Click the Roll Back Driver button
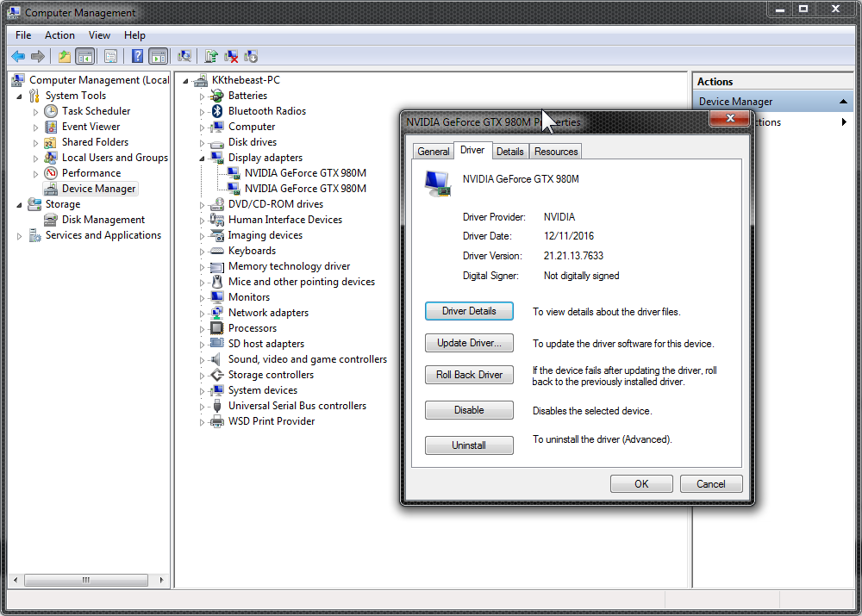This screenshot has height=616, width=862. [469, 375]
